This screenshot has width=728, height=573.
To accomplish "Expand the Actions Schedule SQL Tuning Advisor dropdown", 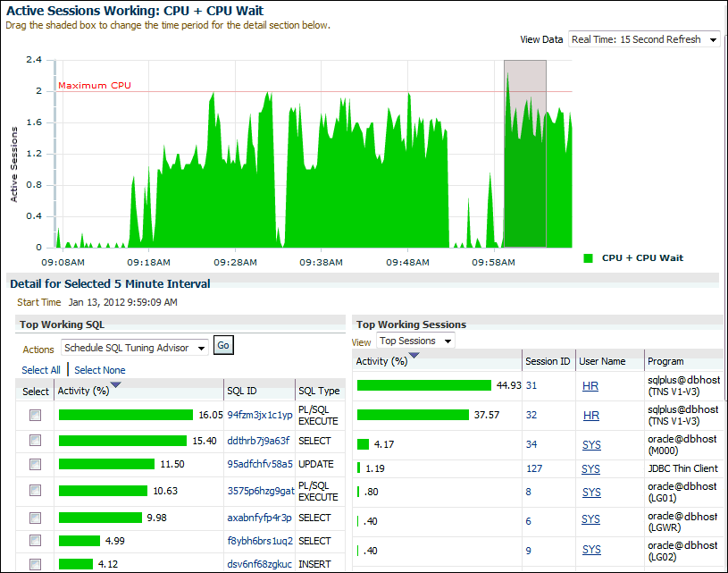I will (x=135, y=348).
